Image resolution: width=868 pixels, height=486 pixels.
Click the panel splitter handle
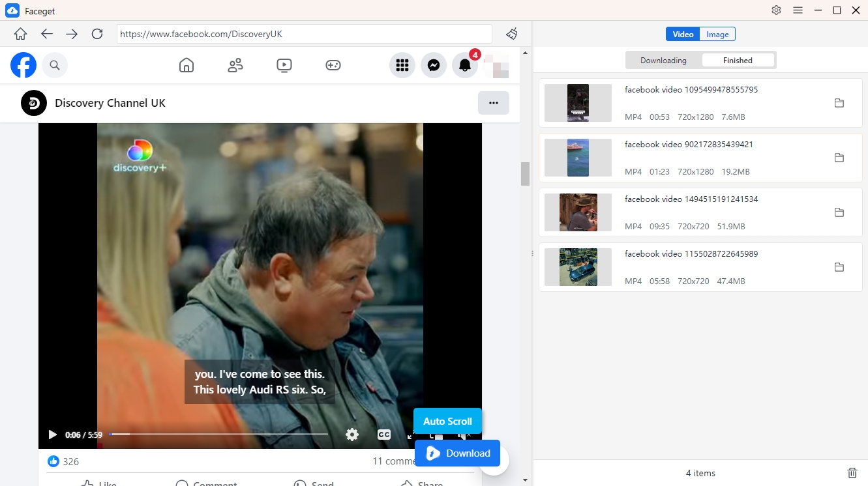tap(533, 253)
